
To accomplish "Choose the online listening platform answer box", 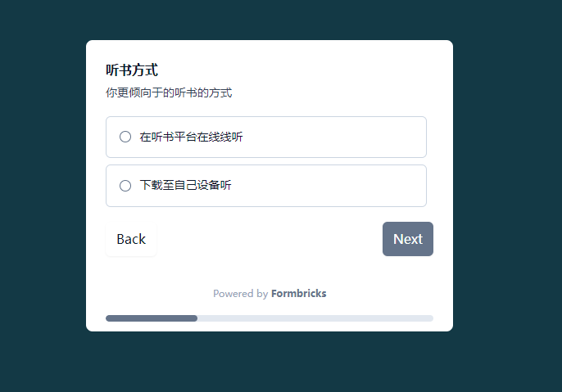I will click(x=265, y=137).
